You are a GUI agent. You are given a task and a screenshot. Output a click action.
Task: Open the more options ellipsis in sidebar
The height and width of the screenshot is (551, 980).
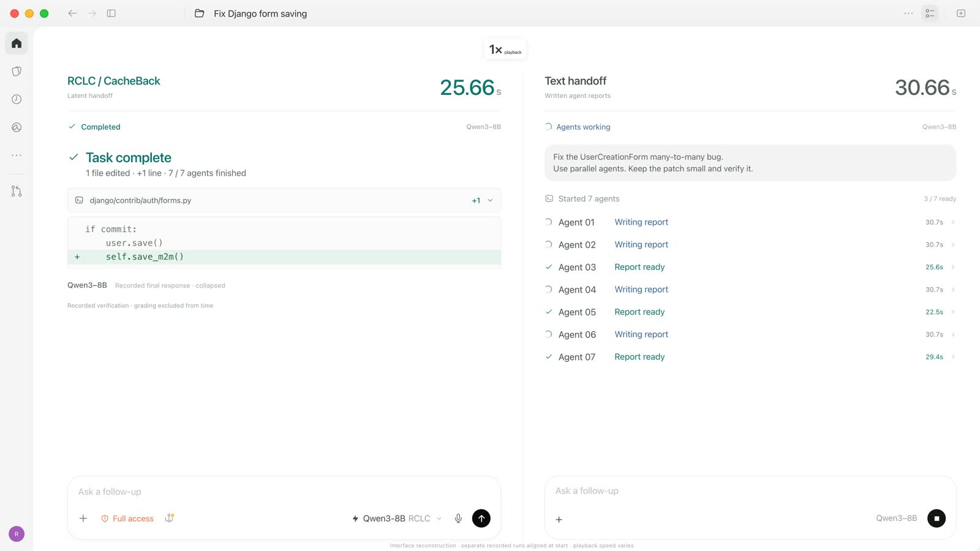17,156
